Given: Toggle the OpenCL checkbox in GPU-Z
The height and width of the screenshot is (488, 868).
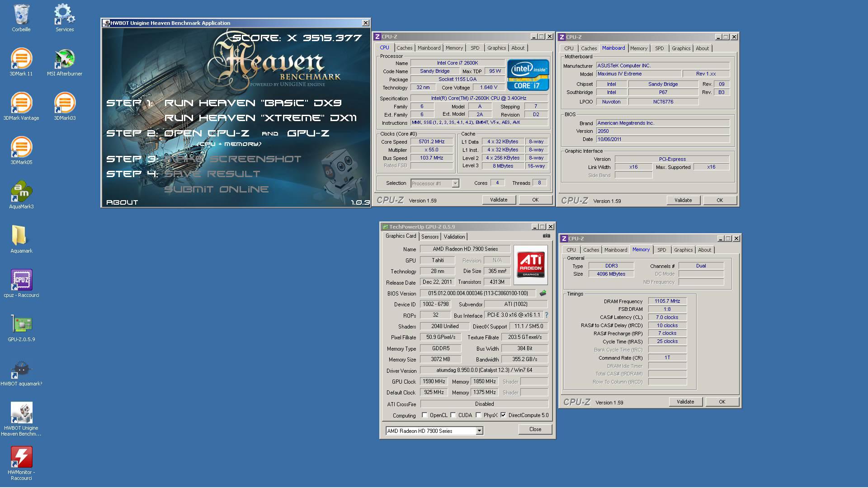Looking at the screenshot, I should click(425, 415).
